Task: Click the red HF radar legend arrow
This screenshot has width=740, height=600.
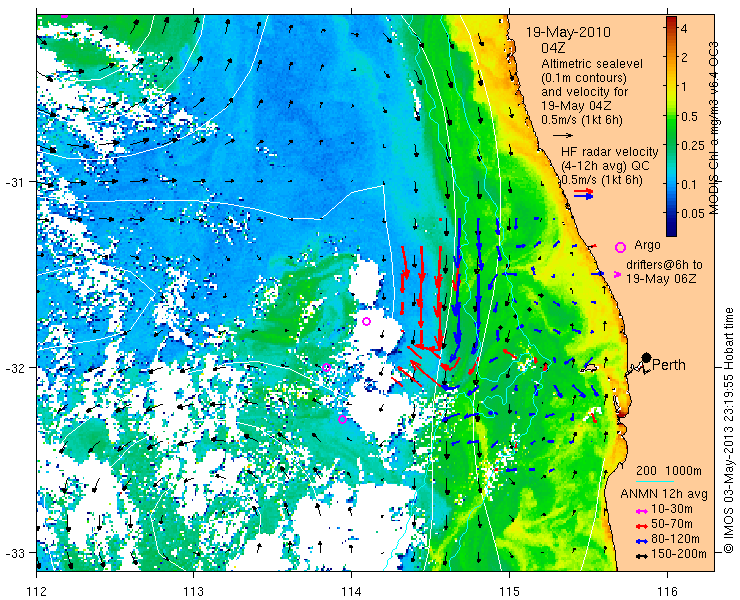Action: [x=583, y=191]
